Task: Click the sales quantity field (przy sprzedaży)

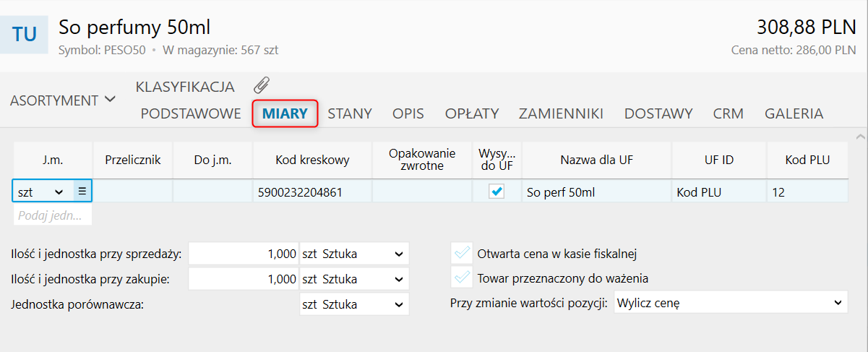Action: (244, 254)
